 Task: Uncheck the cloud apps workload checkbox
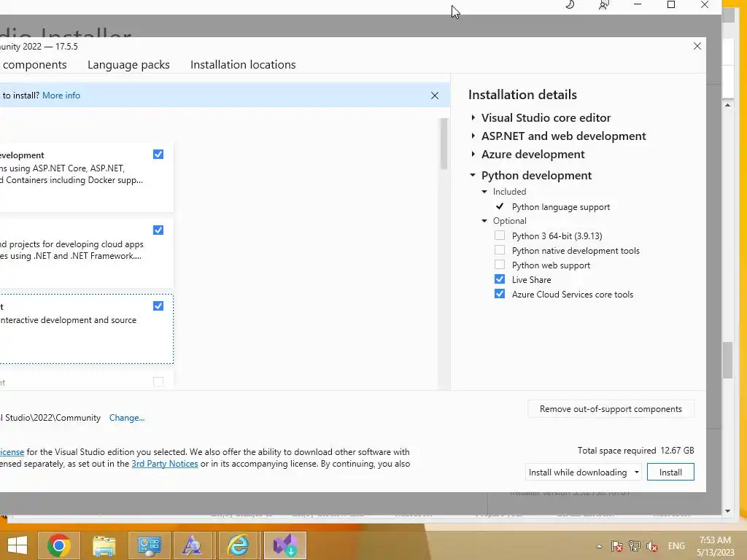(158, 230)
